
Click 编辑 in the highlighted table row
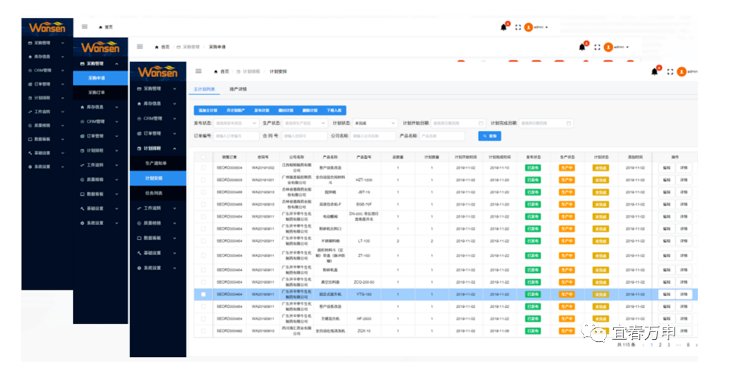[666, 294]
